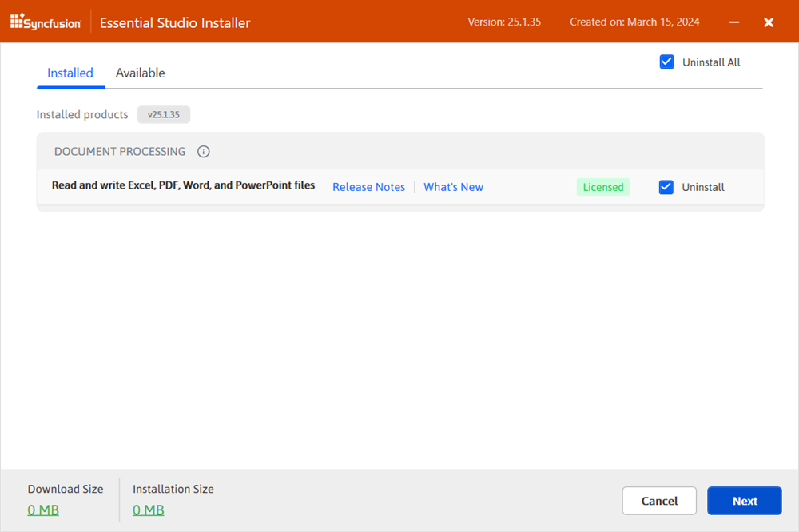799x532 pixels.
Task: Click the Next button
Action: pyautogui.click(x=744, y=501)
